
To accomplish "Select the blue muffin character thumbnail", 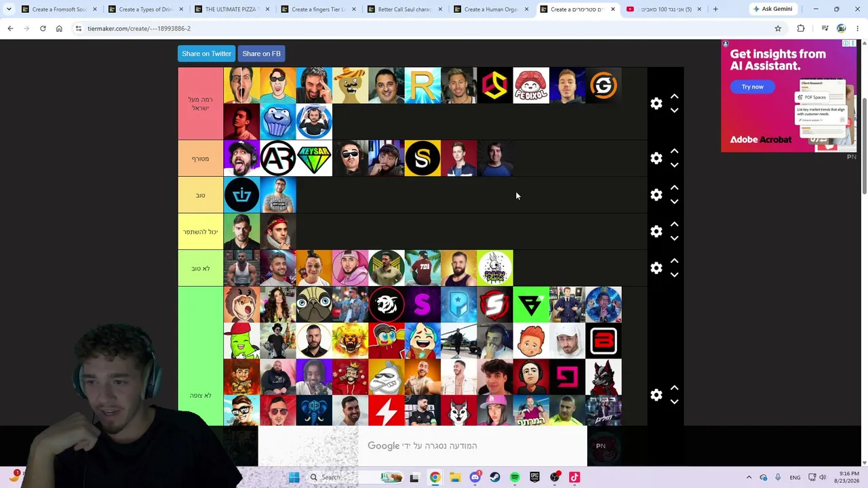I will tap(278, 122).
